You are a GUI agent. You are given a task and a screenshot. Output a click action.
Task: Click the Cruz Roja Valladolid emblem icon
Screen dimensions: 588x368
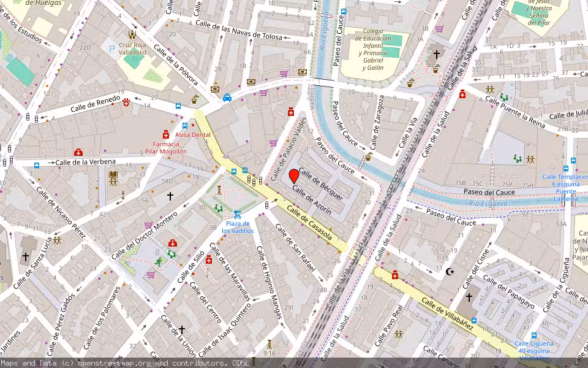tap(131, 34)
